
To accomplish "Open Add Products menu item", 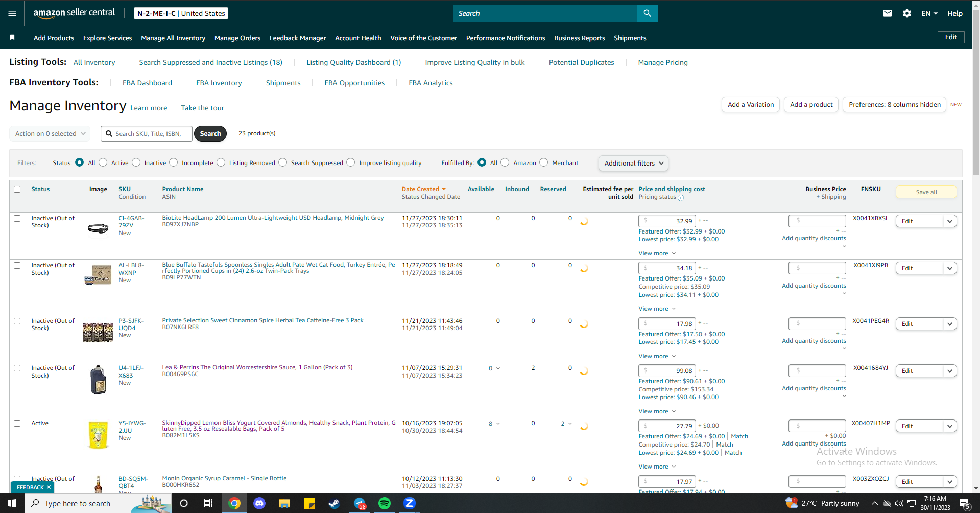I will click(54, 38).
